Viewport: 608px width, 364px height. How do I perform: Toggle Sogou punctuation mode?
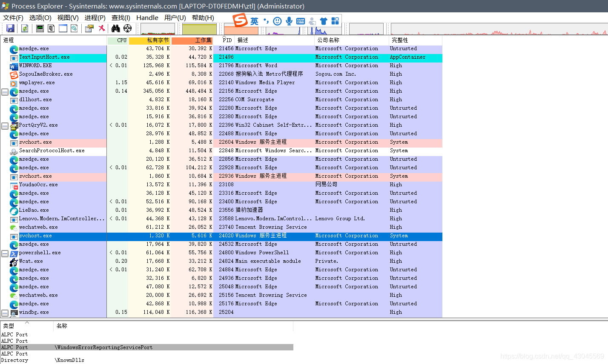coord(266,21)
